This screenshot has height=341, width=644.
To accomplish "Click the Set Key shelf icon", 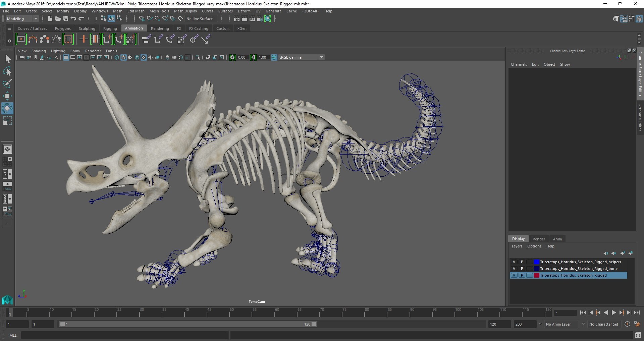I will click(x=84, y=39).
